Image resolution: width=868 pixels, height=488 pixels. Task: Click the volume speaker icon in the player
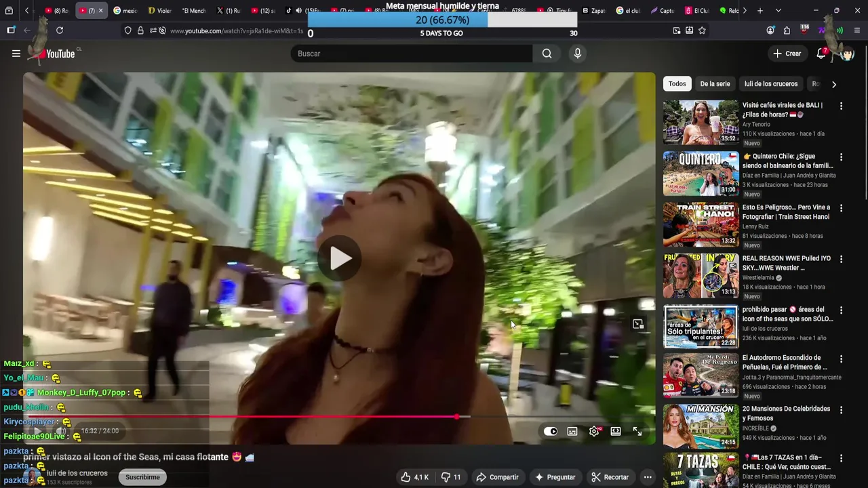pyautogui.click(x=61, y=431)
